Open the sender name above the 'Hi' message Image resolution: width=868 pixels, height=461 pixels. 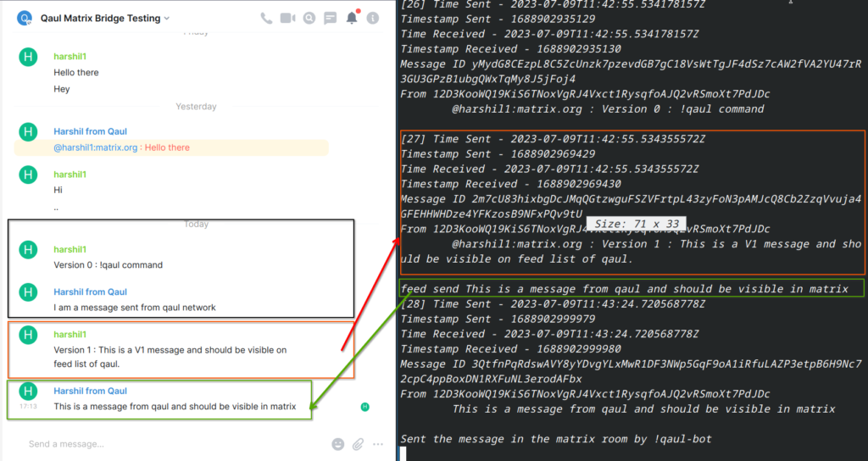pyautogui.click(x=70, y=175)
